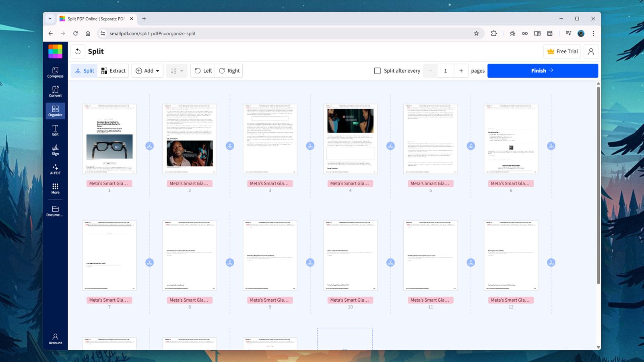
Task: Select page 1 thumbnail with glasses image
Action: 109,139
